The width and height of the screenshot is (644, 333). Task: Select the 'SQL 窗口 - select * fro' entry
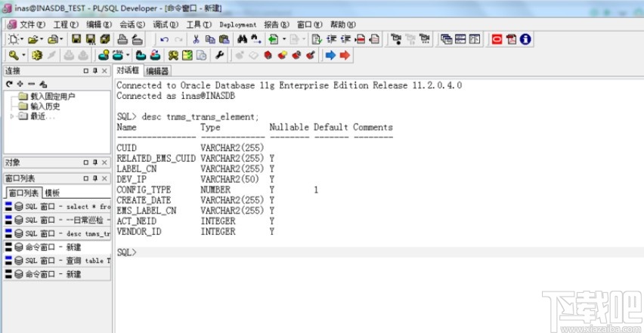click(x=57, y=207)
